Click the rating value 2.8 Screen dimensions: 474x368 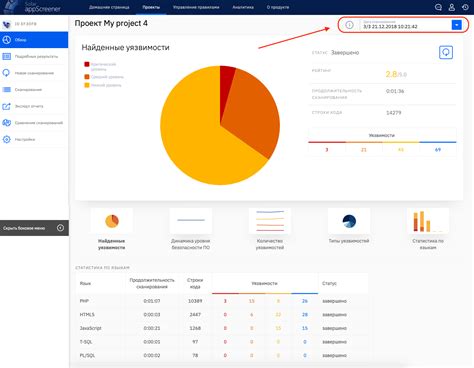pyautogui.click(x=391, y=74)
